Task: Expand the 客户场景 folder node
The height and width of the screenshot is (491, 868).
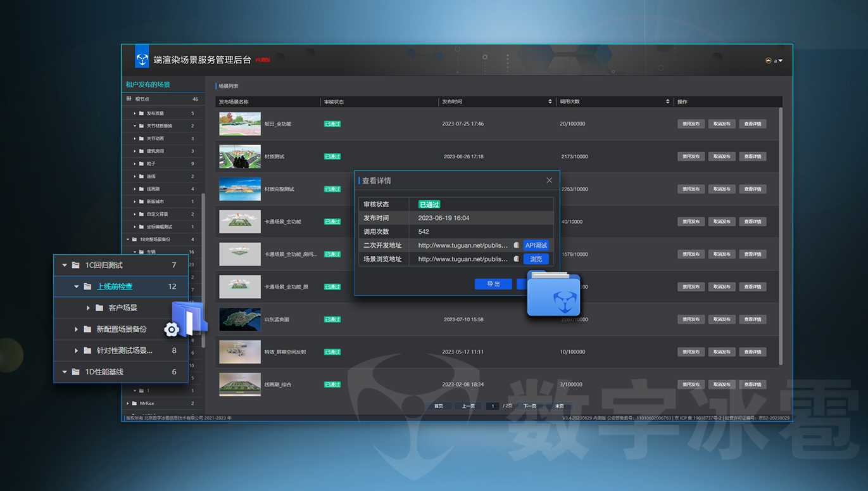Action: [88, 308]
